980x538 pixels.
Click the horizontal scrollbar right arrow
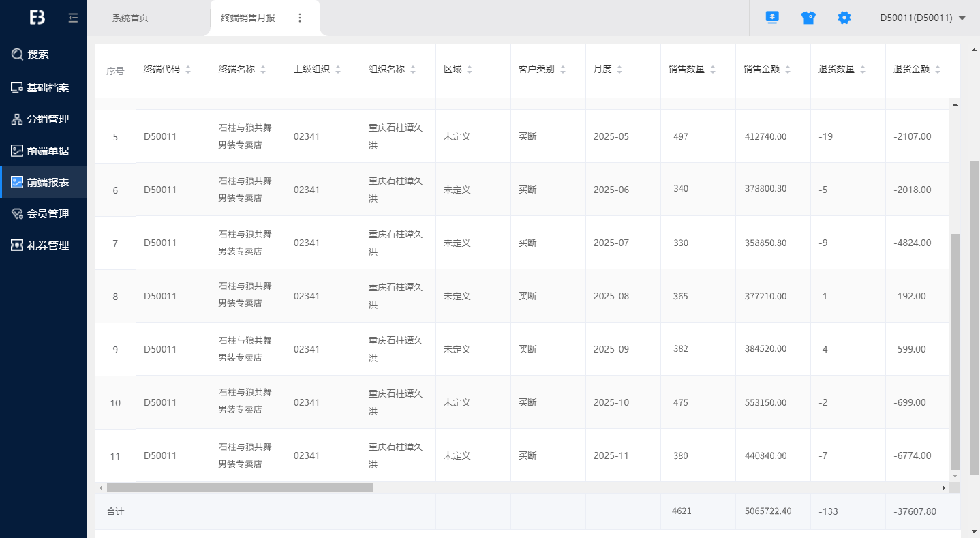click(x=944, y=488)
